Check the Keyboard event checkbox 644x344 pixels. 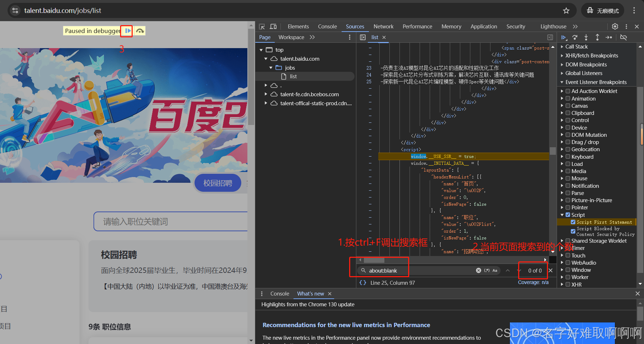click(568, 157)
